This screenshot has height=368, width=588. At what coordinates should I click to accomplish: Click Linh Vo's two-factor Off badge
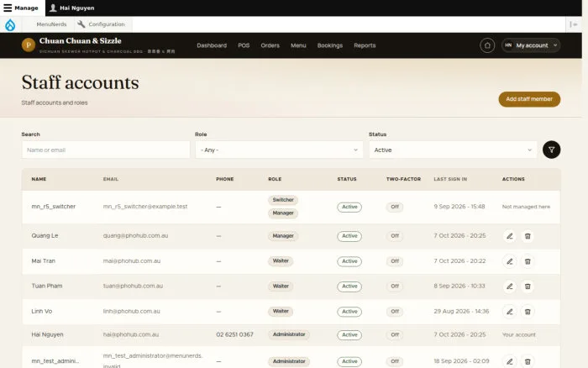pos(395,312)
